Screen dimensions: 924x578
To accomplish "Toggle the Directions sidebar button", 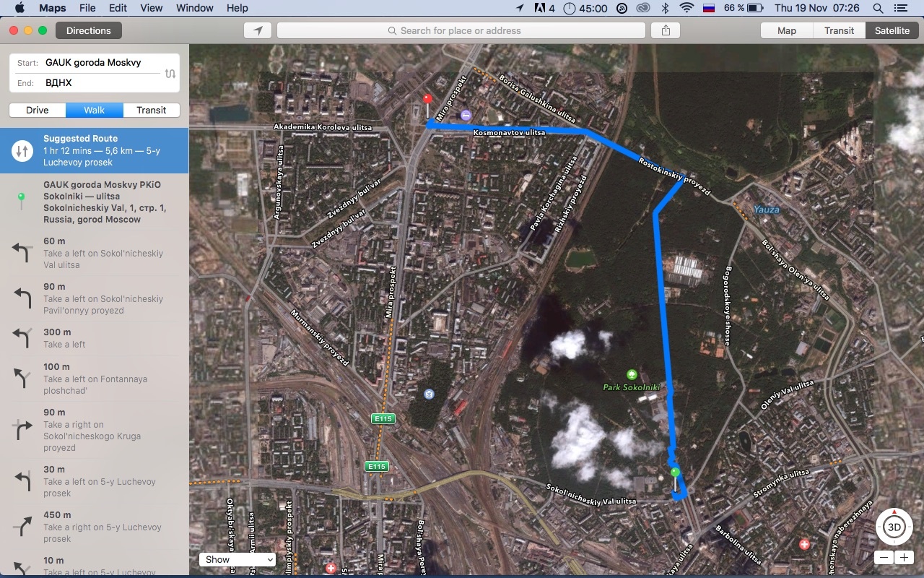I will click(89, 30).
